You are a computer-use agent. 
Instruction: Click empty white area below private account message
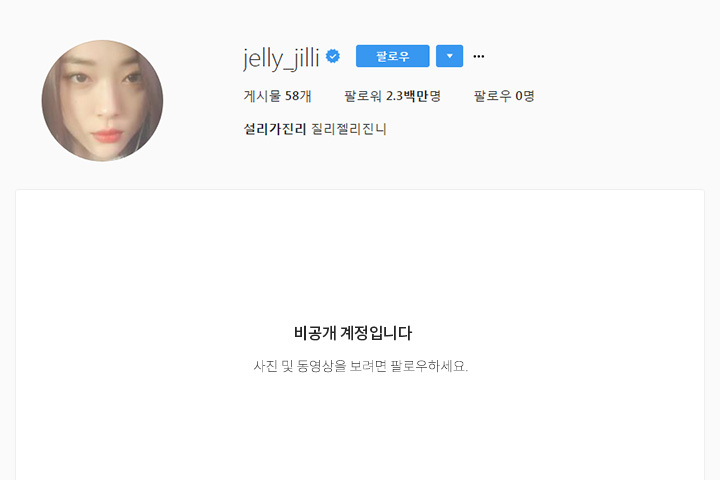(x=360, y=427)
